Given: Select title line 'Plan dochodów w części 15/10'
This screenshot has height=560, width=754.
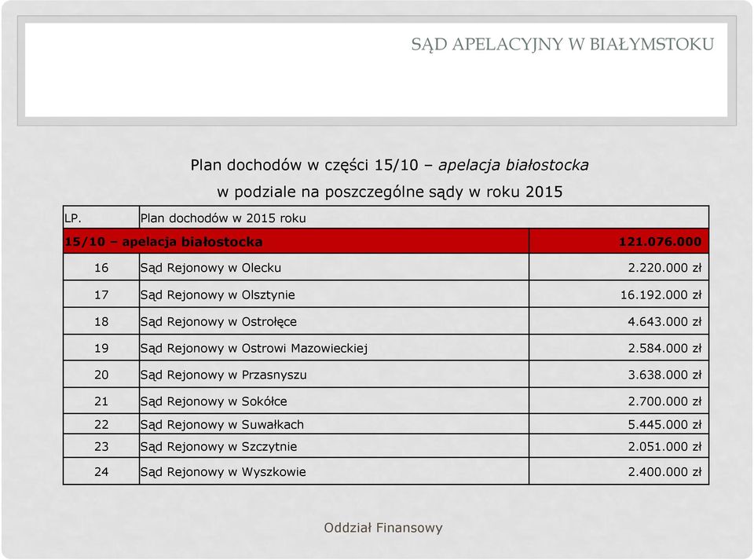Looking at the screenshot, I should tap(305, 165).
